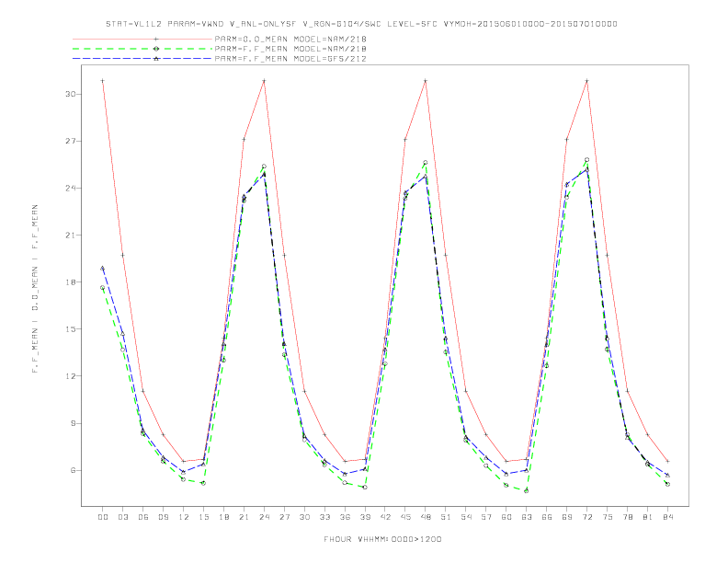Click x-axis tick label 60
The image size is (728, 563).
(x=506, y=517)
